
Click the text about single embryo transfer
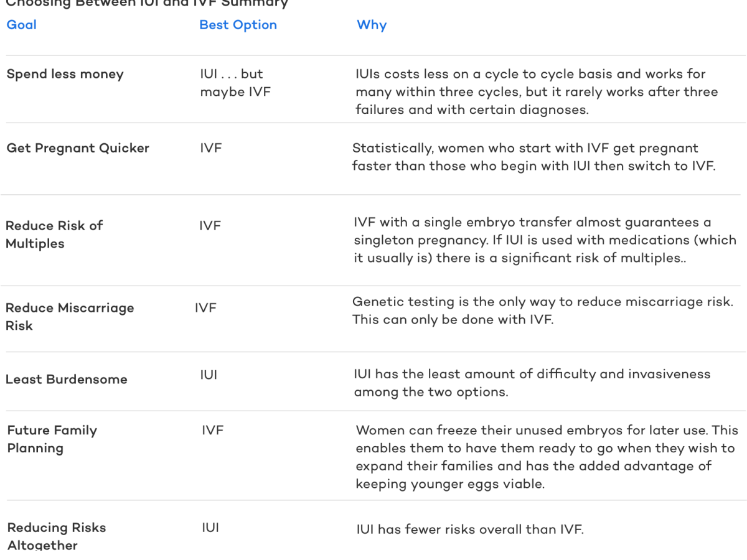545,240
